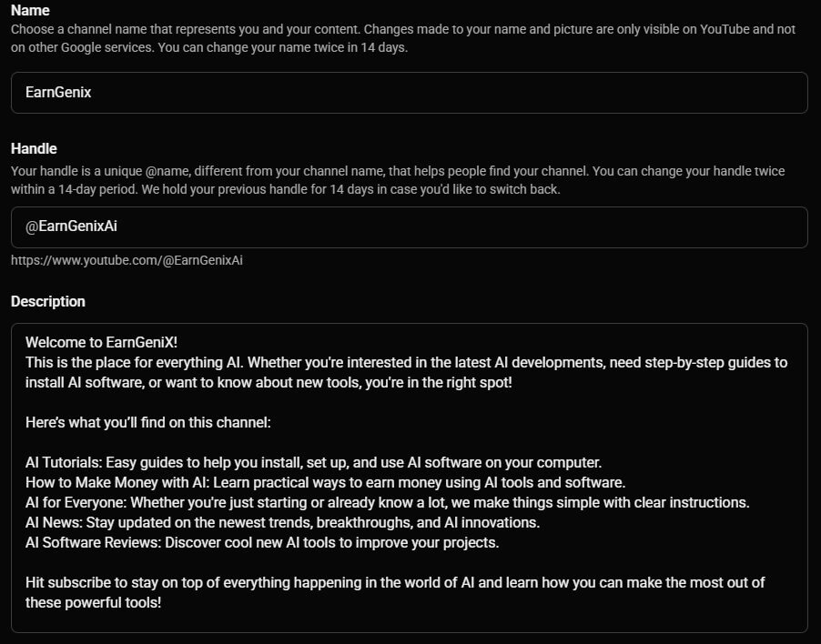Click the 'This is the place for everything AI' line
Image resolution: width=821 pixels, height=644 pixels.
click(x=406, y=363)
